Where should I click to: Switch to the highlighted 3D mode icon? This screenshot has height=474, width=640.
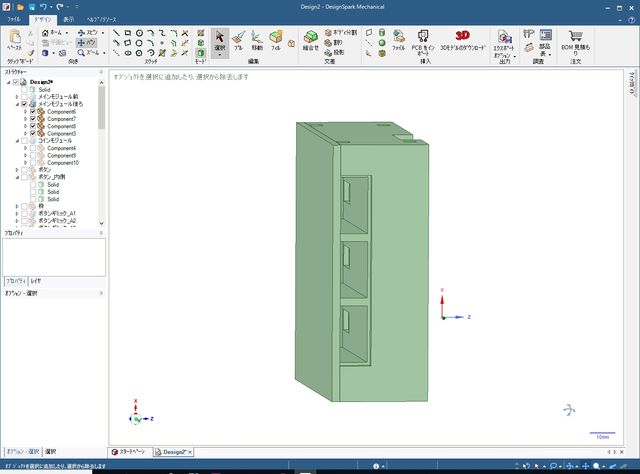pos(200,53)
